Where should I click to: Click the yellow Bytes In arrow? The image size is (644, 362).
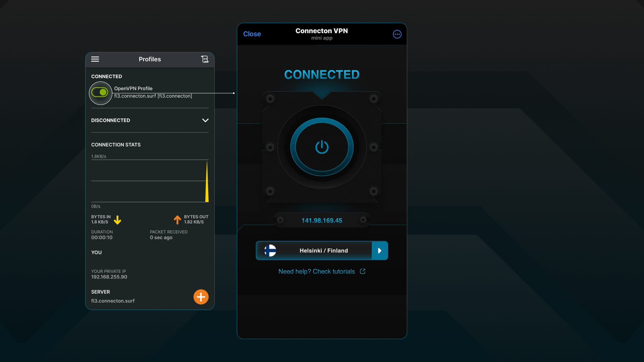(117, 220)
